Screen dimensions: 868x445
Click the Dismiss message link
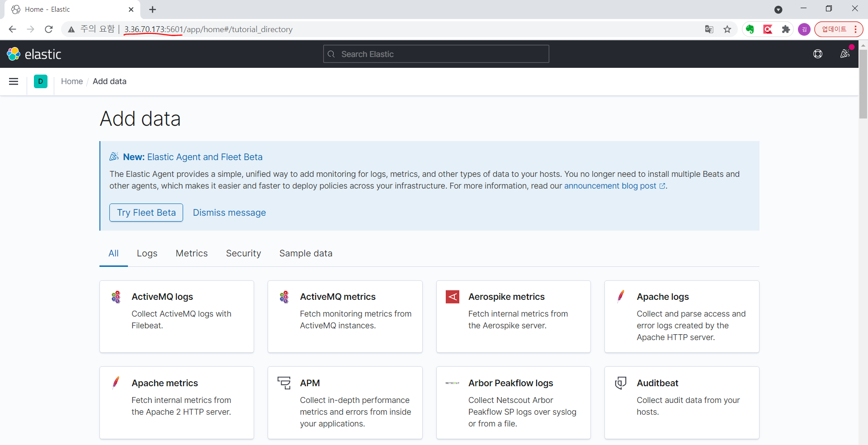[229, 213]
